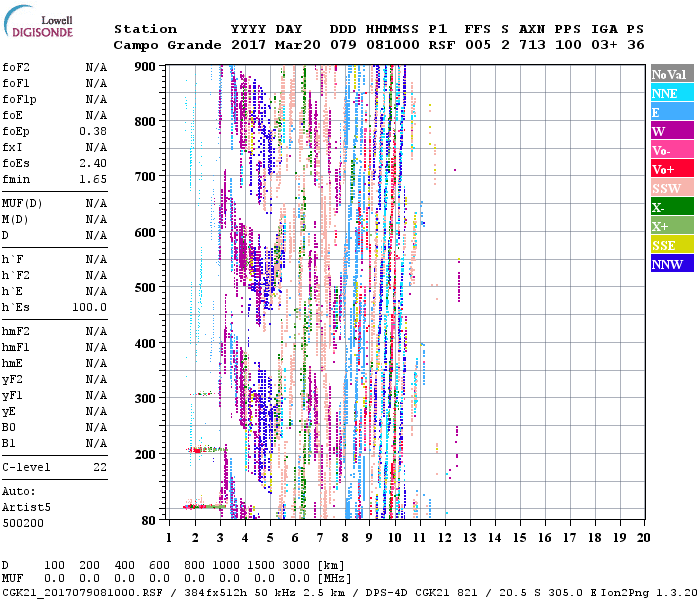Screen dimensions: 700x600
Task: Click the AXN value 713
Action: pyautogui.click(x=532, y=45)
